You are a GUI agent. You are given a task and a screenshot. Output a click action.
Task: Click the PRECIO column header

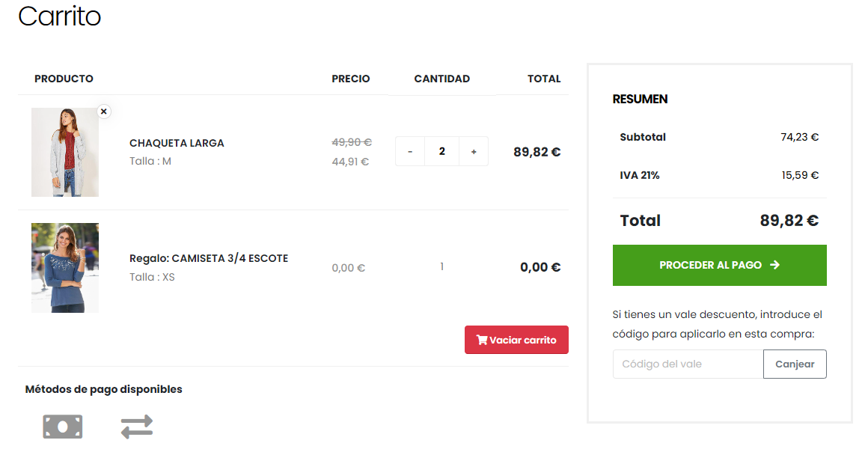[x=351, y=79]
